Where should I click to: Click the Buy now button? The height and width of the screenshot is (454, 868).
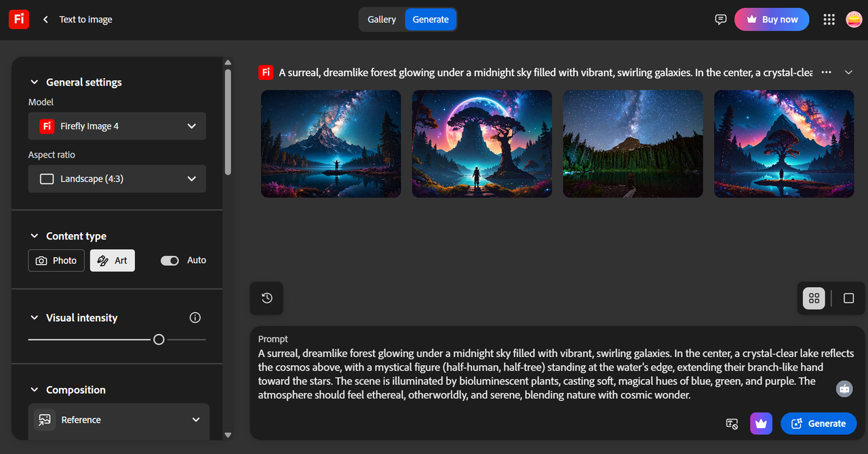coord(772,20)
